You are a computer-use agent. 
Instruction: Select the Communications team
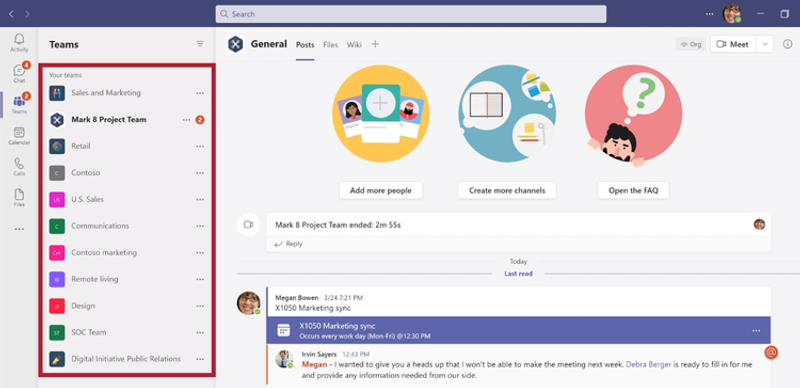click(x=127, y=226)
